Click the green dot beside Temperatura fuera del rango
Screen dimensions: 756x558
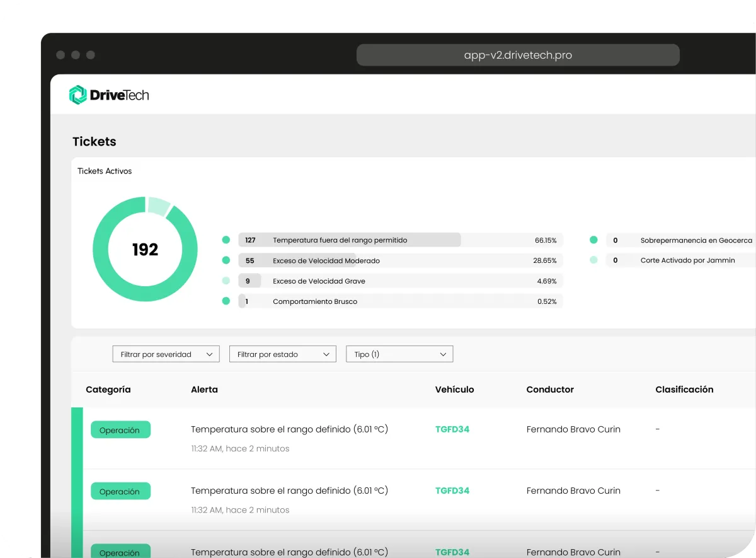tap(226, 240)
